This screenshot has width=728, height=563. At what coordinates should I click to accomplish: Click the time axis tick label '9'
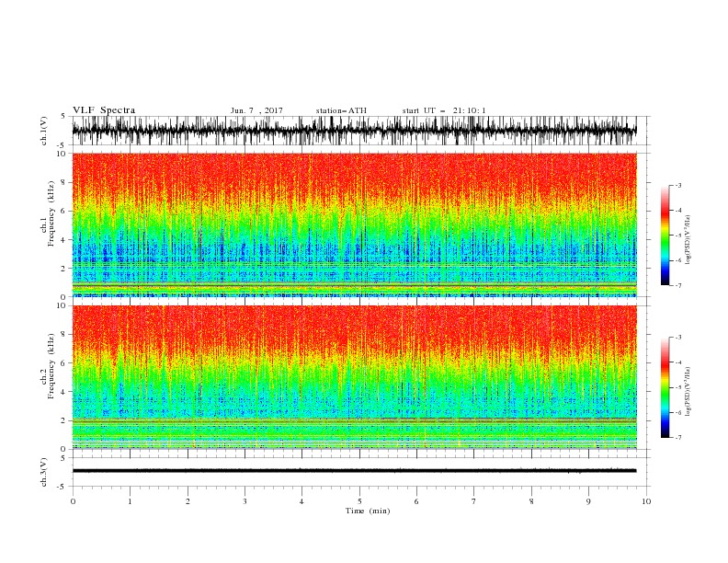588,501
